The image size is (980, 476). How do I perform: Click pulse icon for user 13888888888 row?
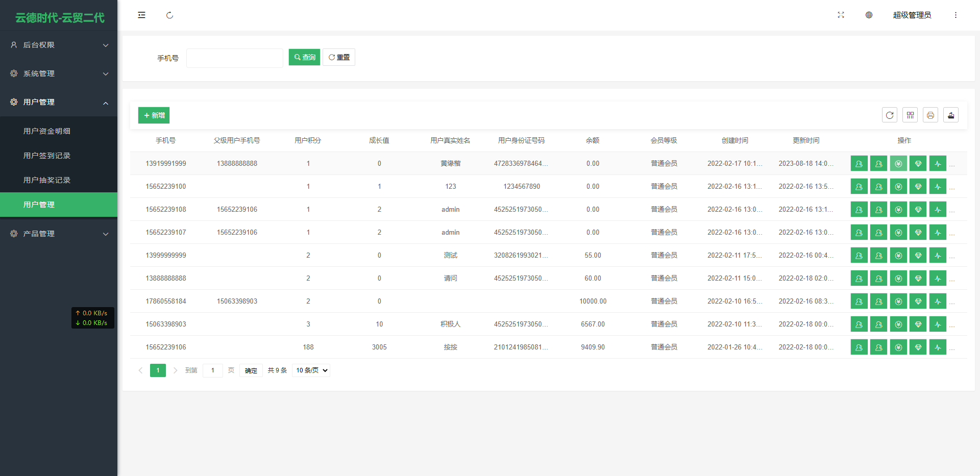tap(938, 279)
